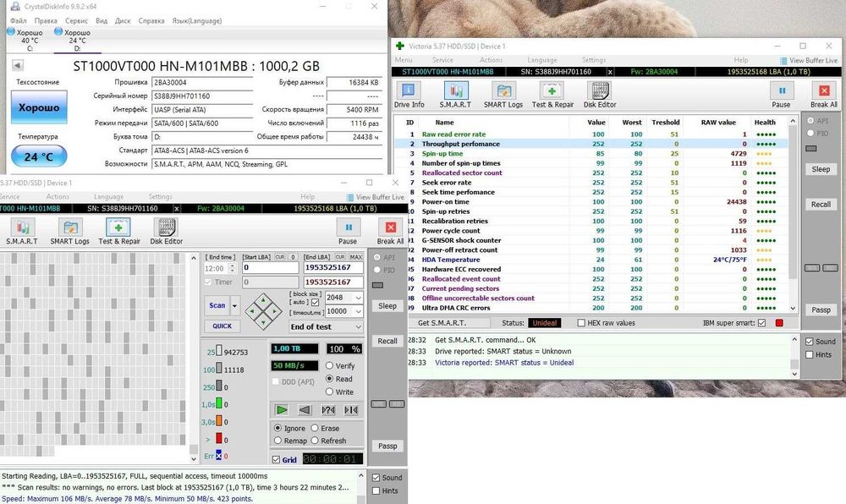Select Erase radio button
This screenshot has height=504, width=846.
[315, 428]
